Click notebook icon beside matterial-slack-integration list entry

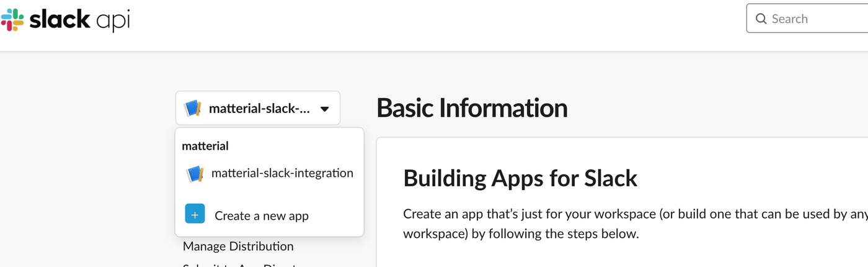(x=195, y=174)
